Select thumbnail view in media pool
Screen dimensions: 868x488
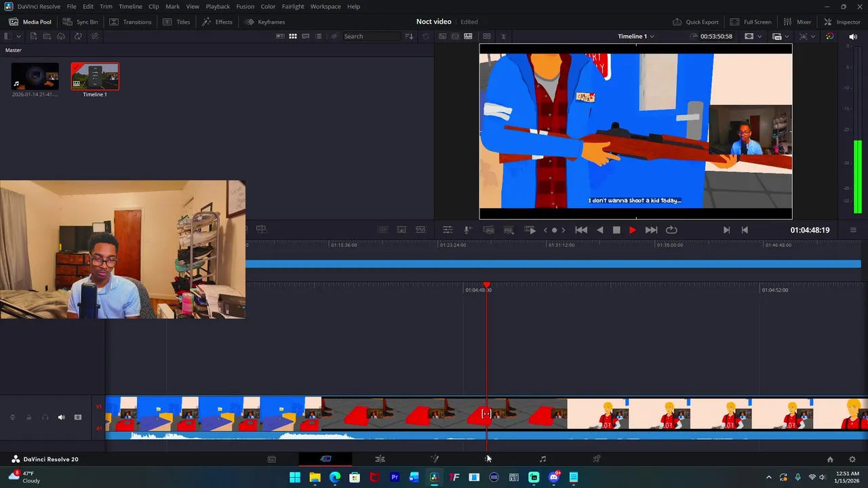pyautogui.click(x=293, y=36)
